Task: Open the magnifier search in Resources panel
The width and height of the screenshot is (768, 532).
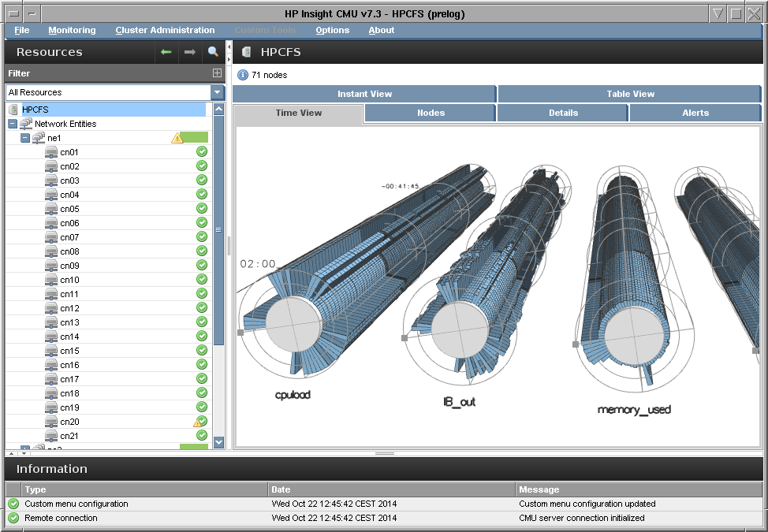Action: pos(213,52)
